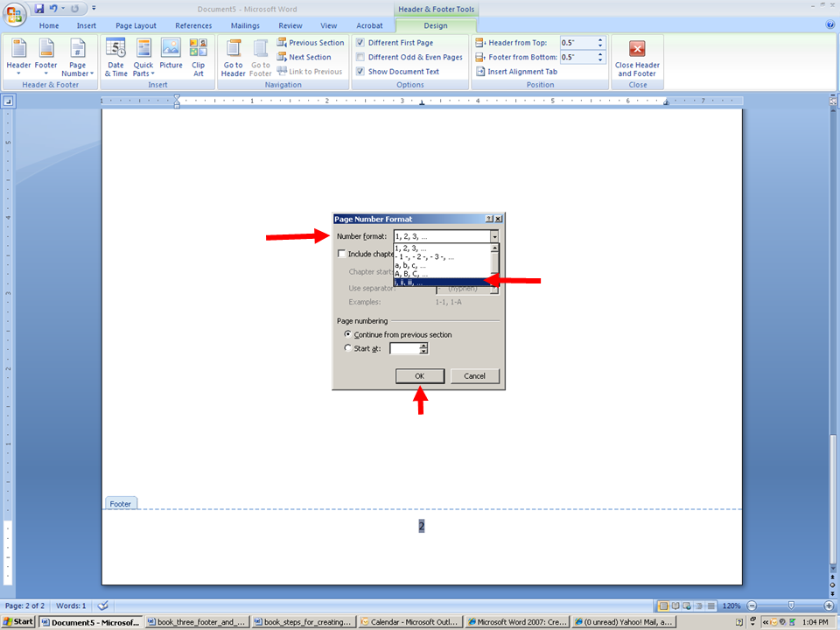Switch to Calendar - Microsoft Outlook taskbar item

coord(410,622)
